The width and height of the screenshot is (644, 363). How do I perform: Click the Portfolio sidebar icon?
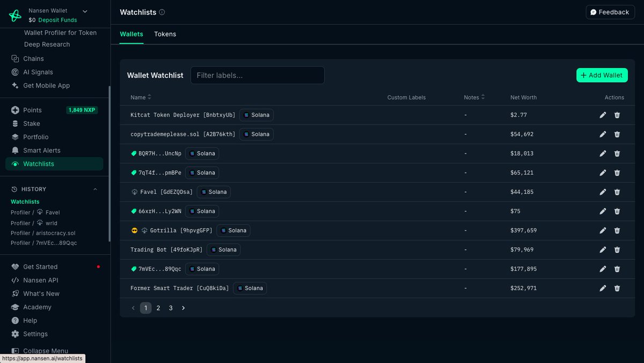pos(15,137)
